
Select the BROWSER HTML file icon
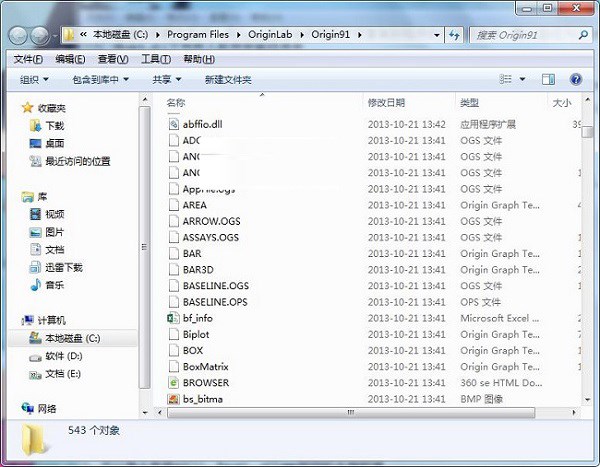pyautogui.click(x=174, y=382)
